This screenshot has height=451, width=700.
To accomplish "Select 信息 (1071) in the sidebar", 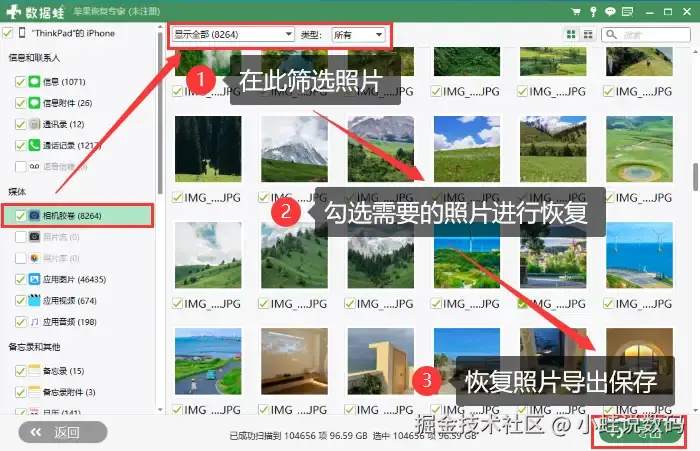I will coord(64,81).
